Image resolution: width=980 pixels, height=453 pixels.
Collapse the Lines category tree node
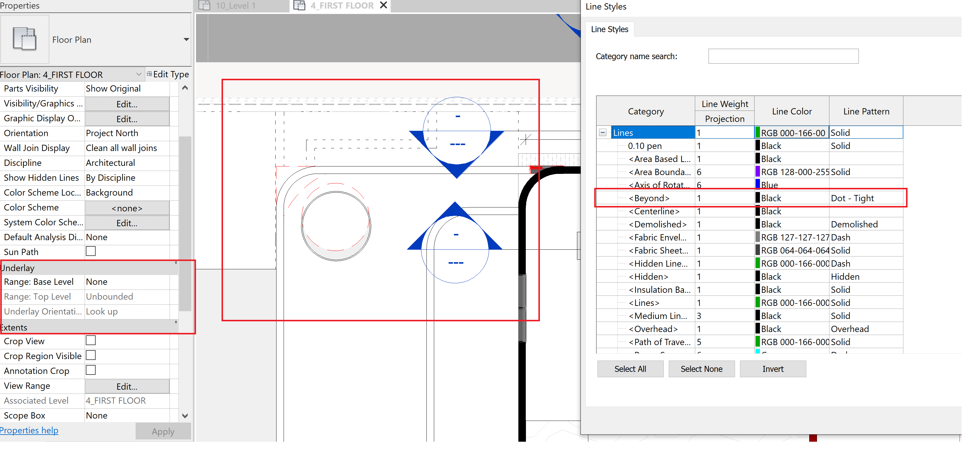click(x=603, y=133)
